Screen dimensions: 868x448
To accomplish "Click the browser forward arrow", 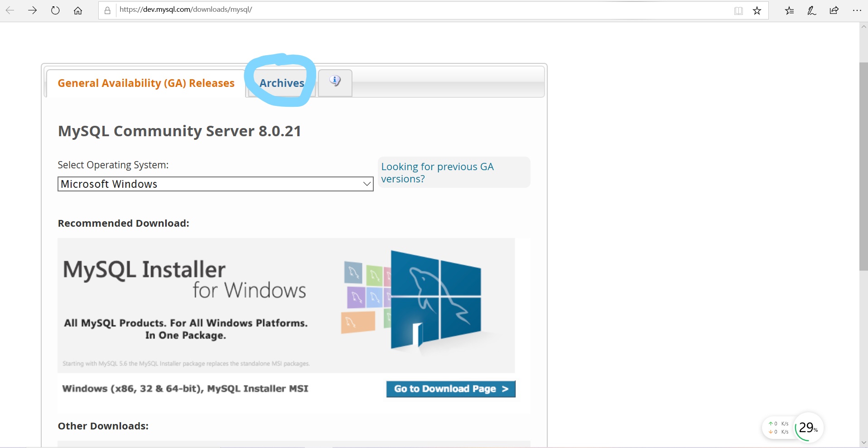I will 32,10.
